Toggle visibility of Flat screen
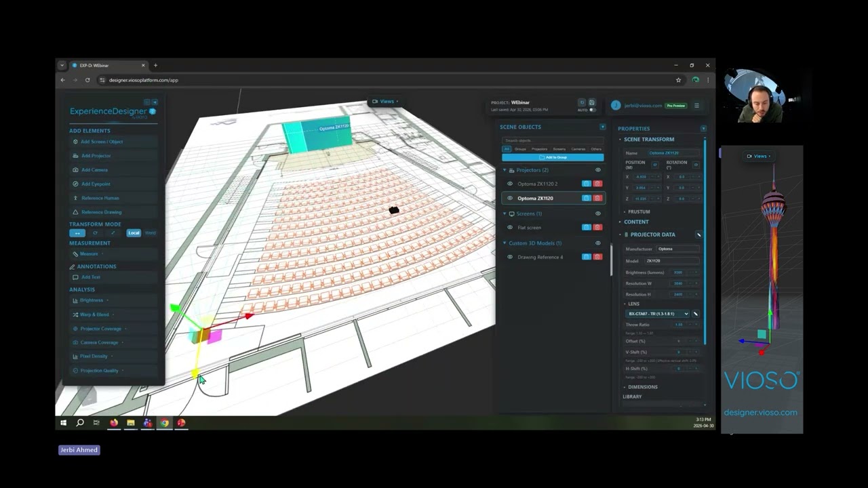Image resolution: width=868 pixels, height=488 pixels. (x=510, y=228)
